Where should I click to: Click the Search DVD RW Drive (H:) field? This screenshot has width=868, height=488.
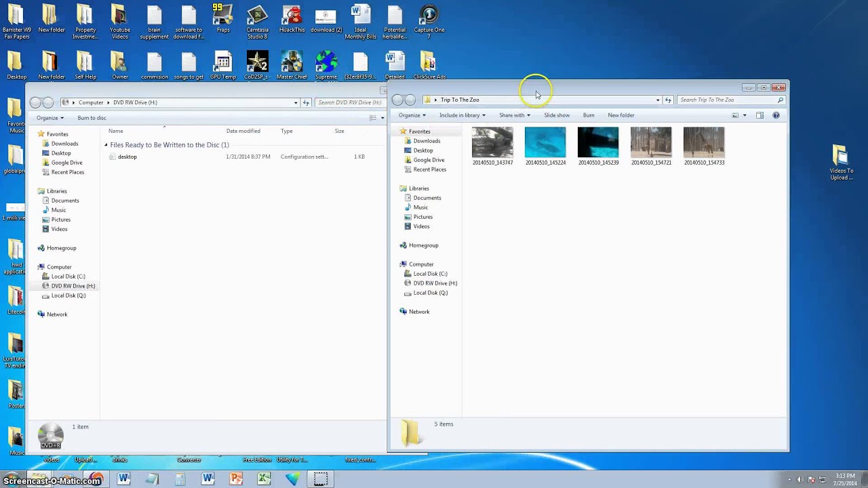349,102
